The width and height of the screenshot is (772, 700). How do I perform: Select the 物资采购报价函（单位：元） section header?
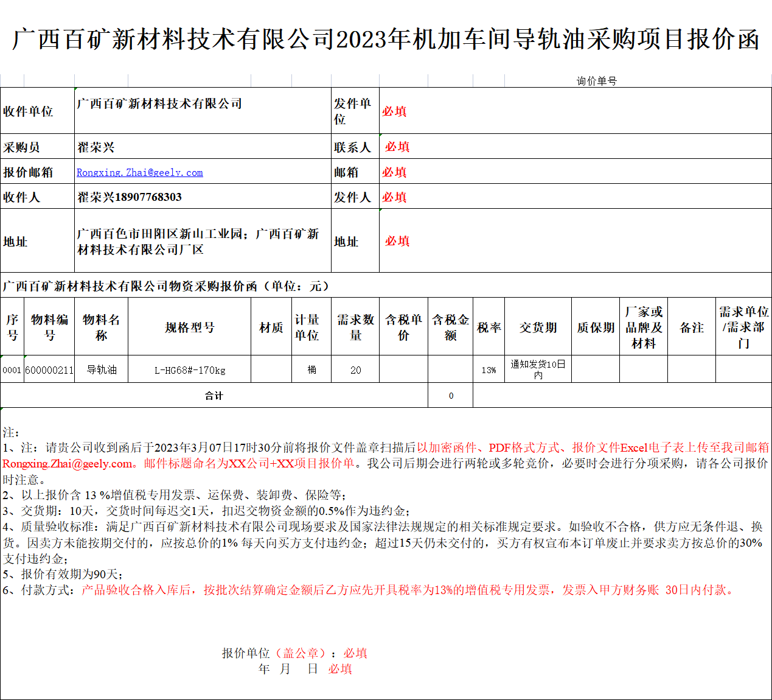pos(386,285)
